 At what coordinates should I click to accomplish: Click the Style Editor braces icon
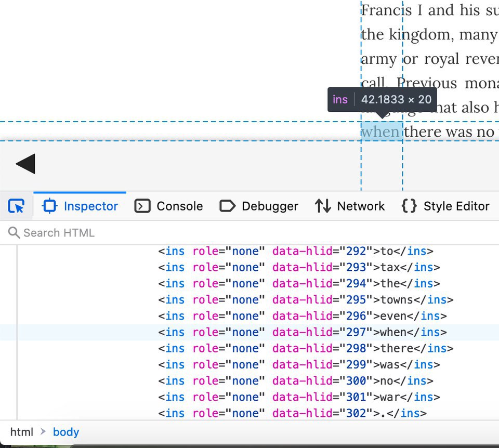pyautogui.click(x=409, y=206)
